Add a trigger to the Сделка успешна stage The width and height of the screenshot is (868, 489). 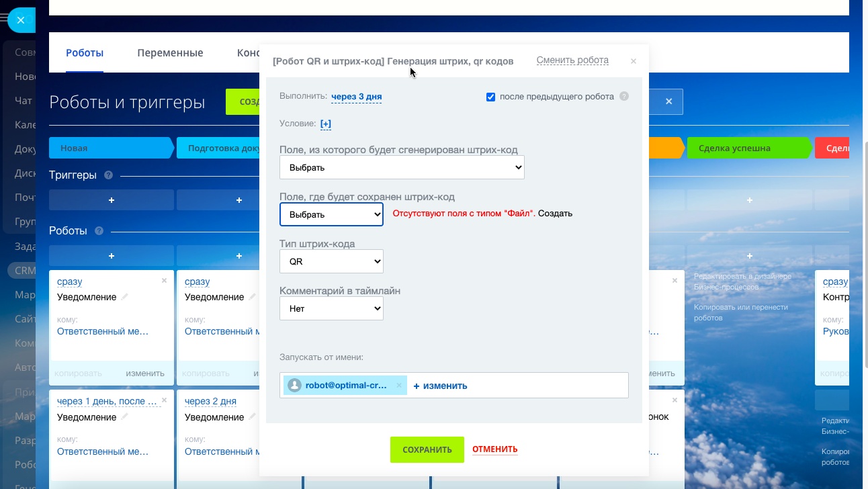pyautogui.click(x=750, y=200)
